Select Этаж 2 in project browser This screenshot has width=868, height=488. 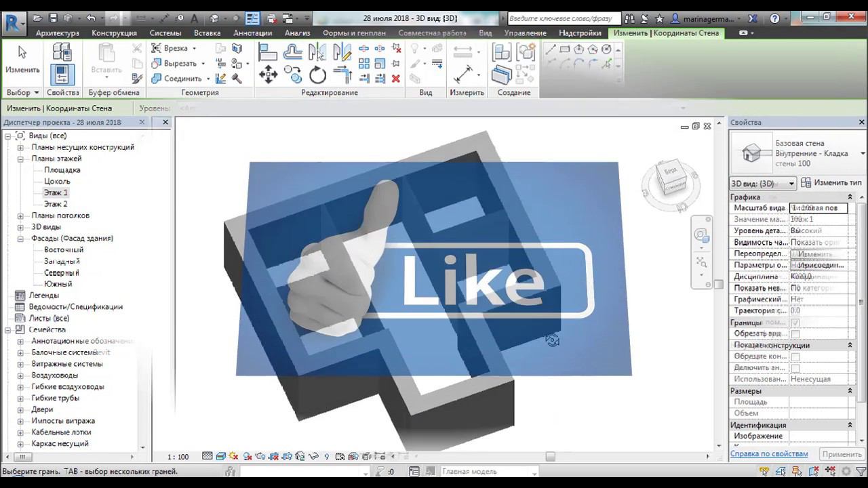[x=56, y=204]
